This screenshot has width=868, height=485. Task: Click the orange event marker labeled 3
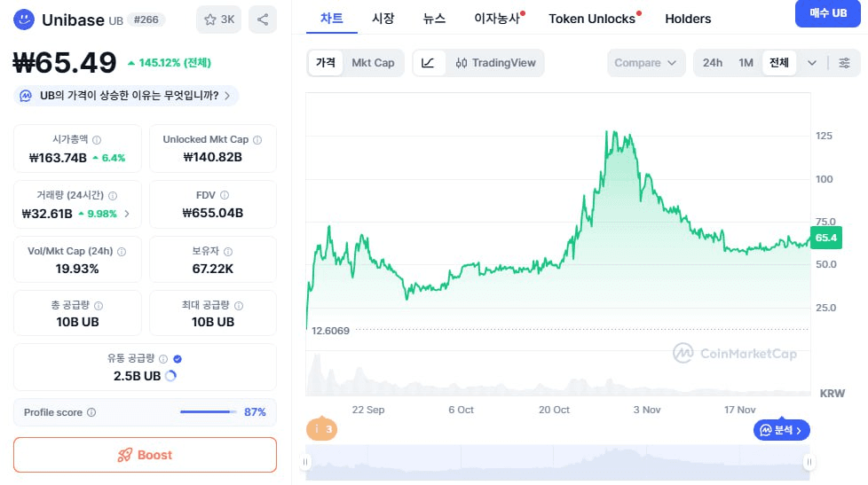[321, 429]
